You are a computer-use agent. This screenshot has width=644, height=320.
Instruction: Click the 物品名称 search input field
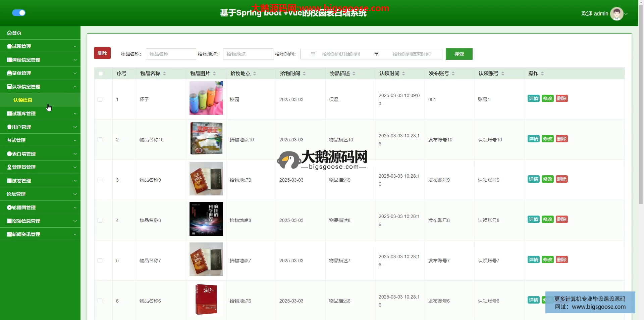point(171,54)
